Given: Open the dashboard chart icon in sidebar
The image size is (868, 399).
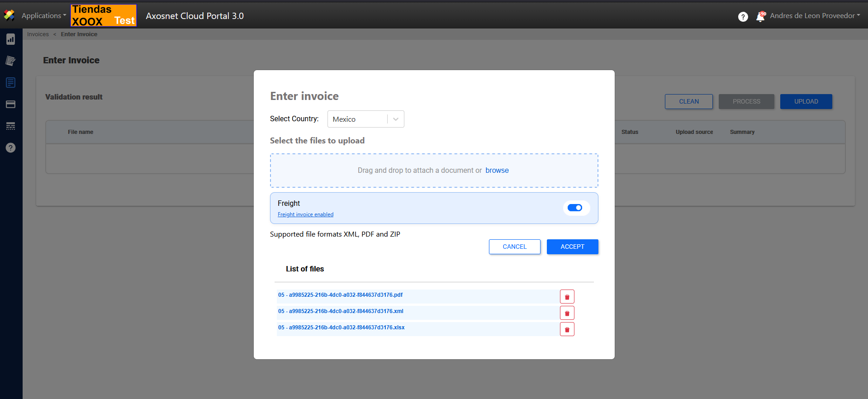Looking at the screenshot, I should pos(11,39).
